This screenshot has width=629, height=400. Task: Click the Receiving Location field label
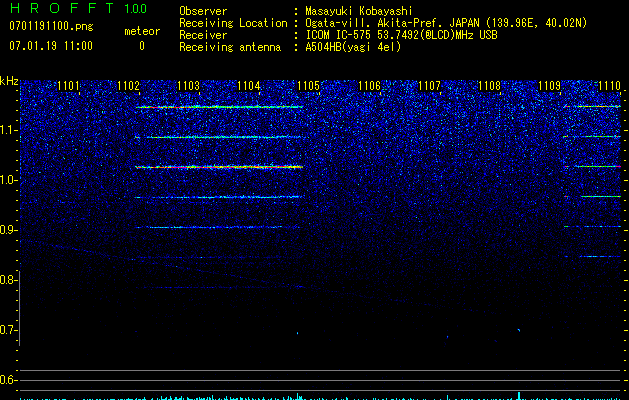pos(233,23)
